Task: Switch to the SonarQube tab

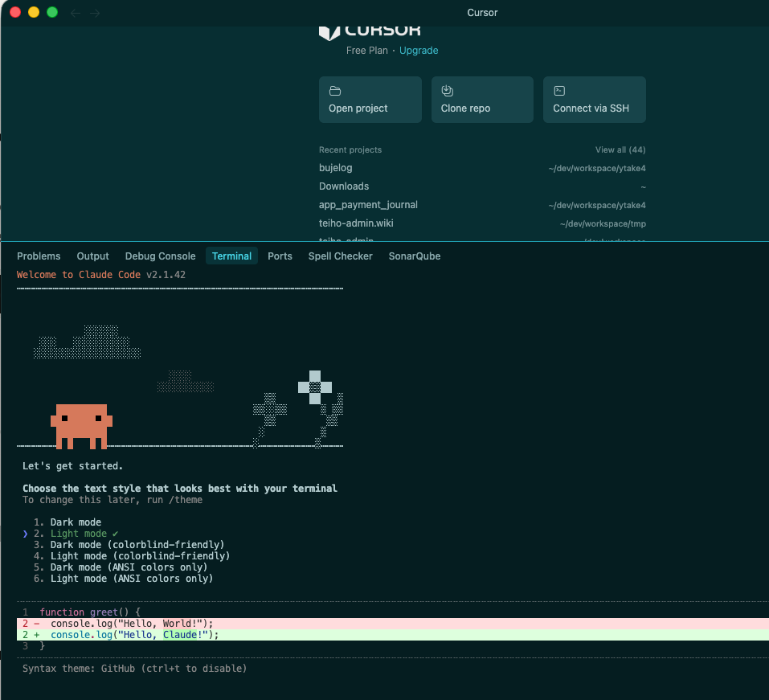Action: click(414, 256)
